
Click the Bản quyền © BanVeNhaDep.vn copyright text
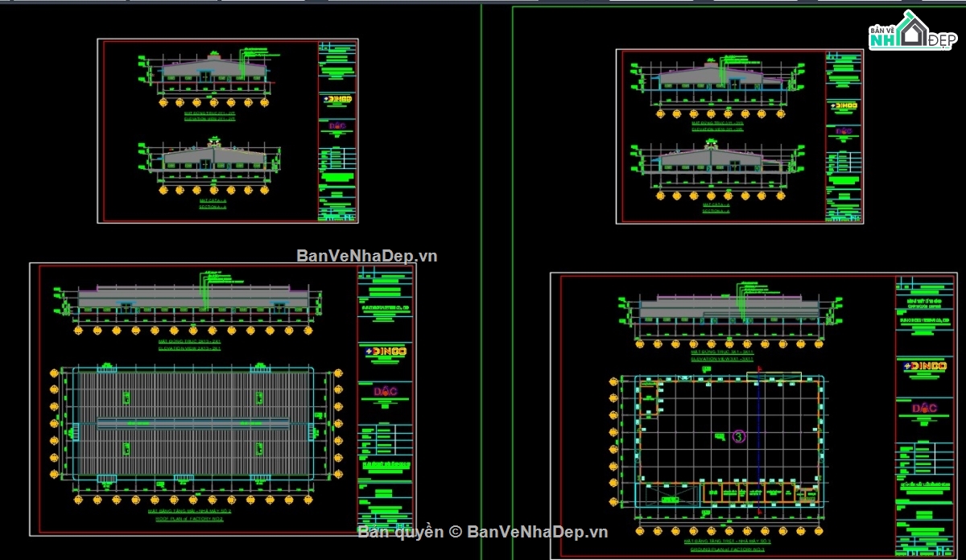pyautogui.click(x=483, y=531)
